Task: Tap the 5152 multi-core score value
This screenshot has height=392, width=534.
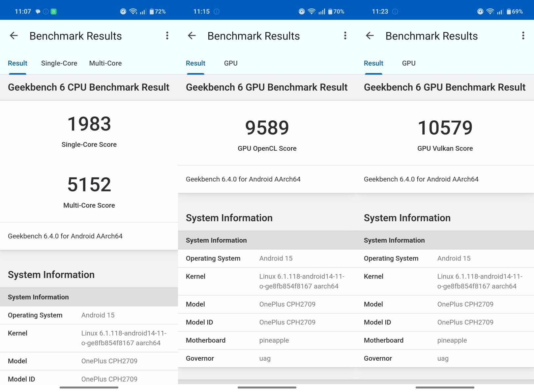Action: [89, 184]
